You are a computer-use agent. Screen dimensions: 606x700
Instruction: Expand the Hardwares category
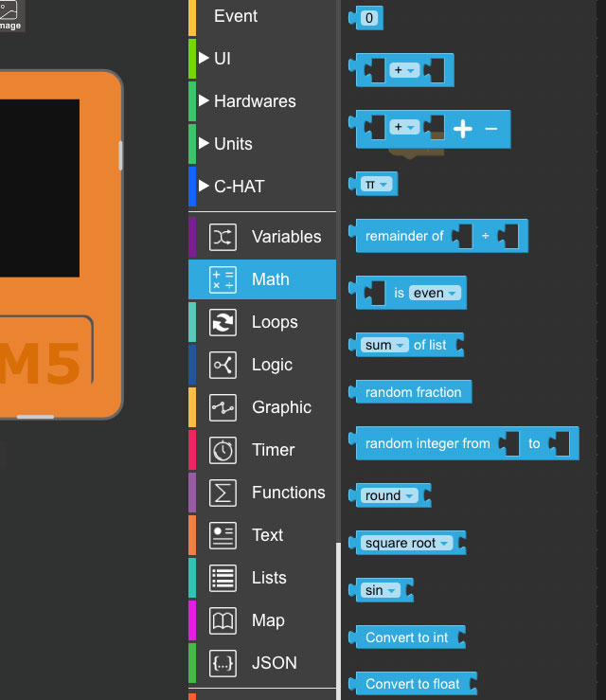click(x=205, y=101)
